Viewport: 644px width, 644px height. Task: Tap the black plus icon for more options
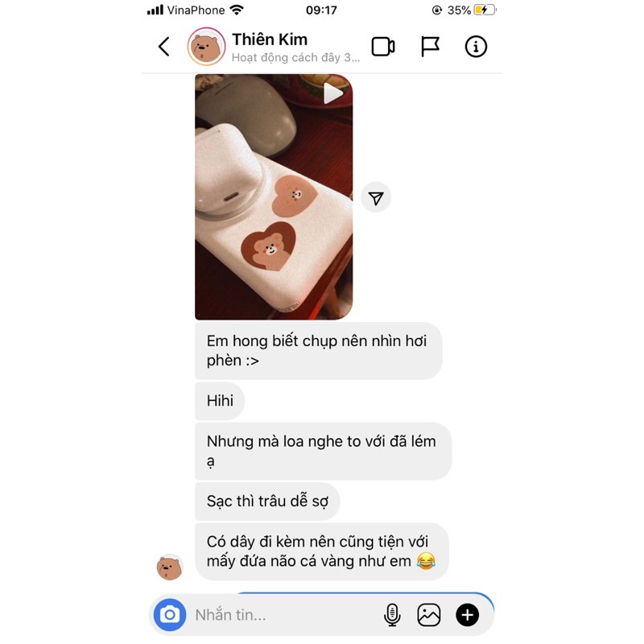click(468, 615)
